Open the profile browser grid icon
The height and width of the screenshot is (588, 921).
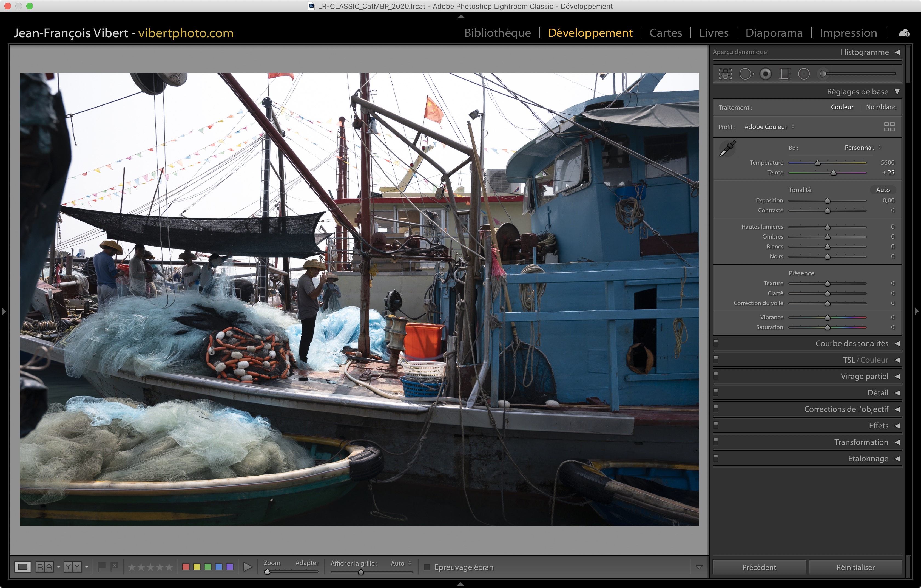pyautogui.click(x=889, y=127)
